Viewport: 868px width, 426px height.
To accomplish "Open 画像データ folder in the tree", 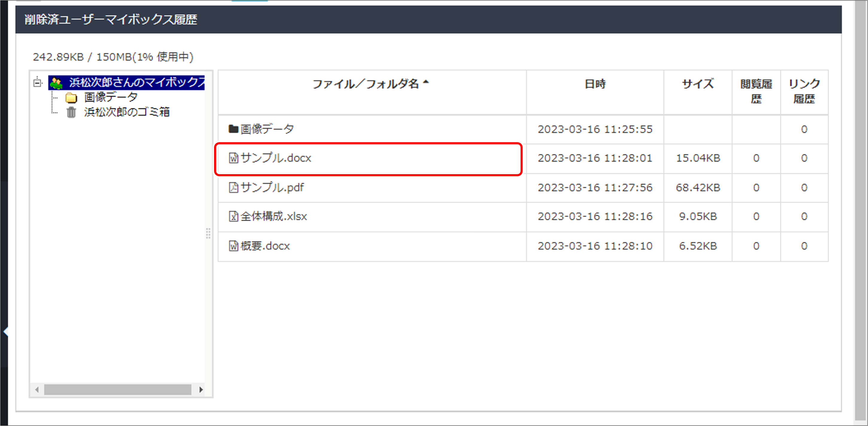I will click(111, 97).
